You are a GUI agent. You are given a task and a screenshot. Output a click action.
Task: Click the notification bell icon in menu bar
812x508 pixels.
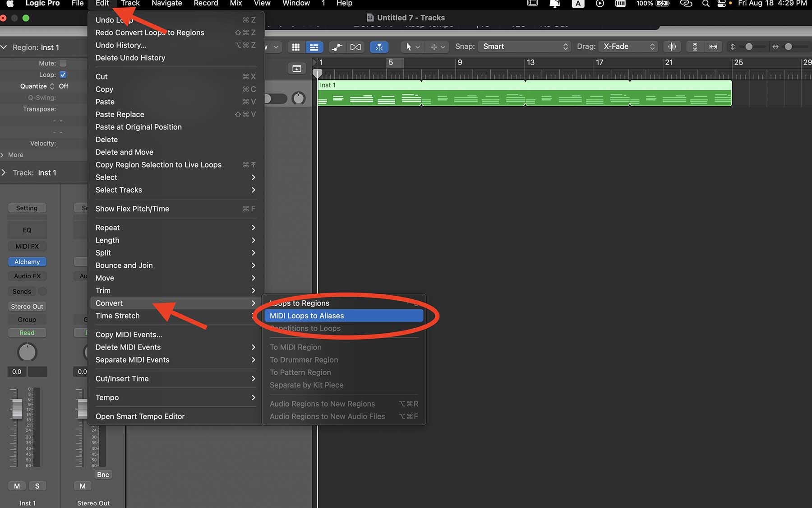(x=555, y=4)
